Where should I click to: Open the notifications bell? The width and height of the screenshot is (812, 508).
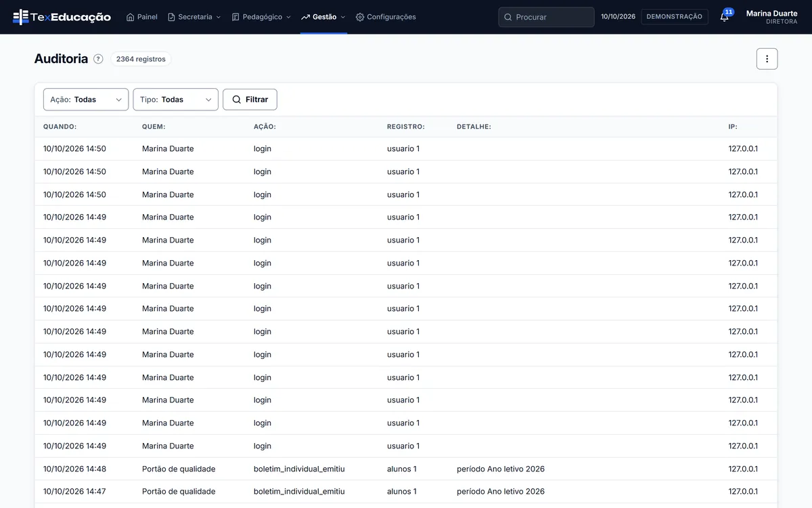tap(725, 17)
